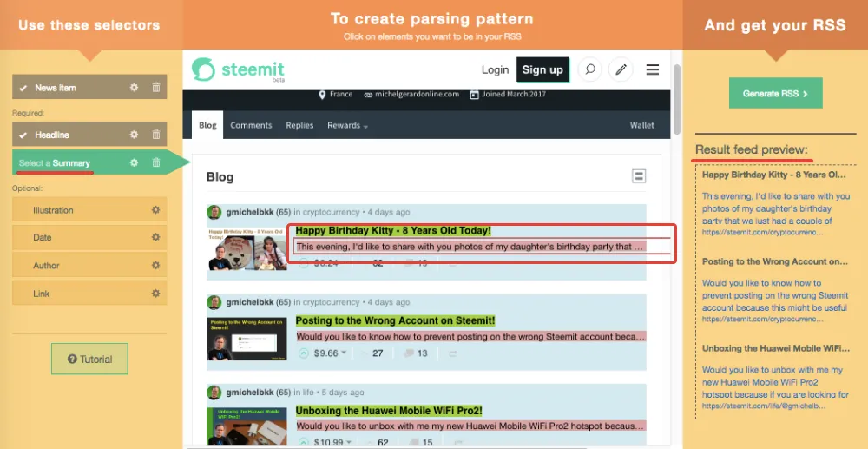Open settings gear on Headline selector
This screenshot has height=449, width=868.
click(134, 135)
